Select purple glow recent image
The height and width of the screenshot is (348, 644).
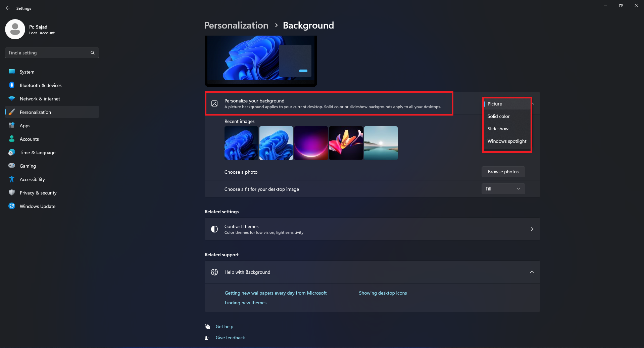click(311, 143)
